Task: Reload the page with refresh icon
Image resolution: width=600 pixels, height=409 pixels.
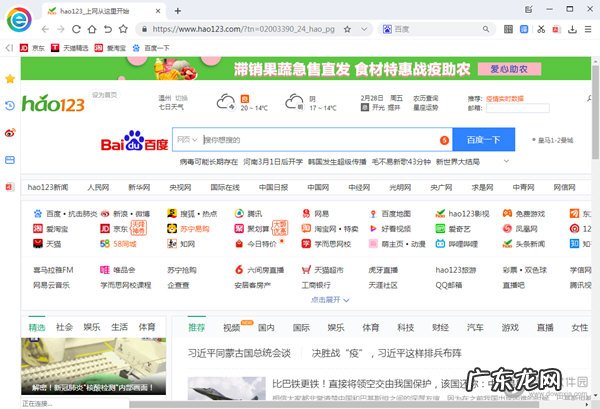Action: 76,29
